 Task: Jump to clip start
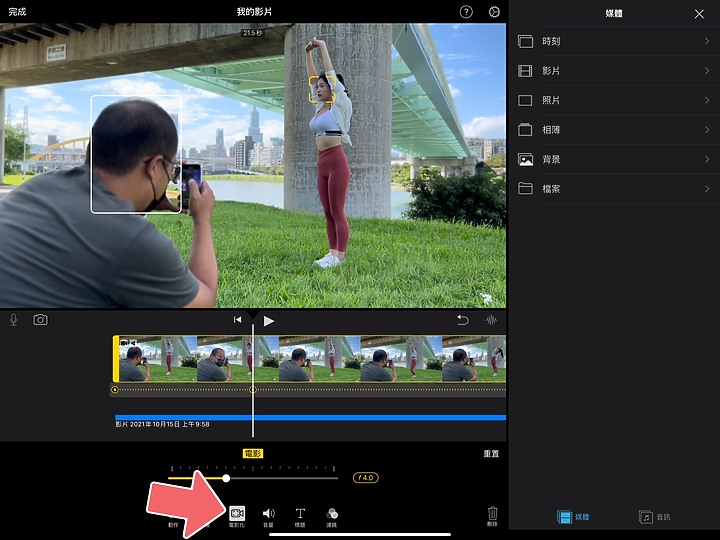(x=237, y=320)
